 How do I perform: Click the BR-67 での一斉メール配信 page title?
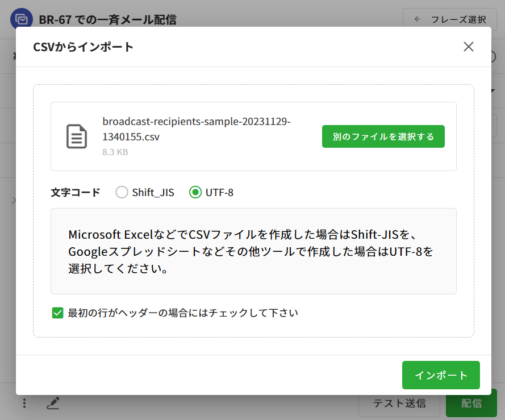[107, 19]
